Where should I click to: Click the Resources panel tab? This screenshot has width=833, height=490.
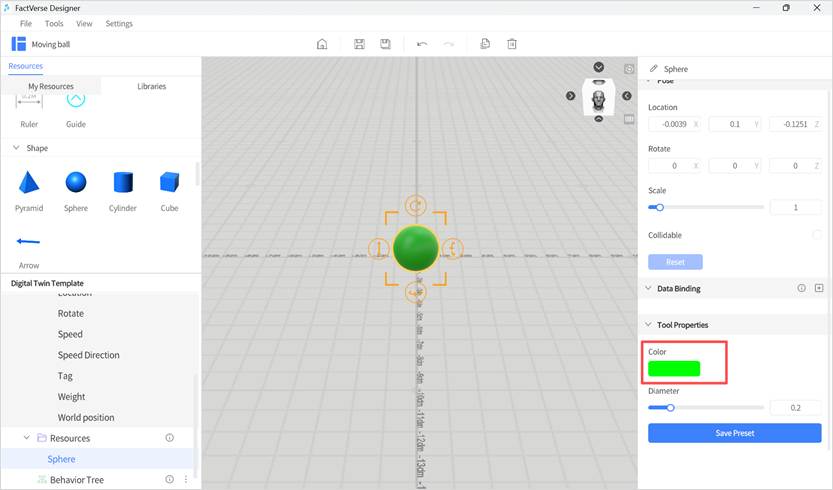coord(26,66)
